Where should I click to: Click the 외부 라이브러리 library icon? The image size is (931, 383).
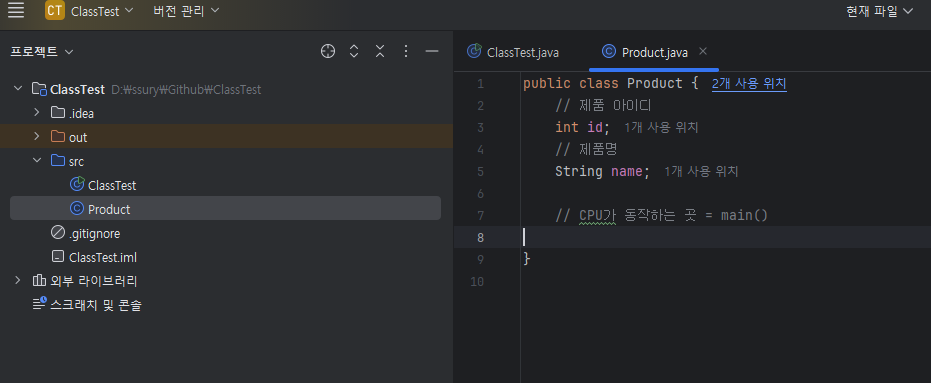tap(39, 280)
